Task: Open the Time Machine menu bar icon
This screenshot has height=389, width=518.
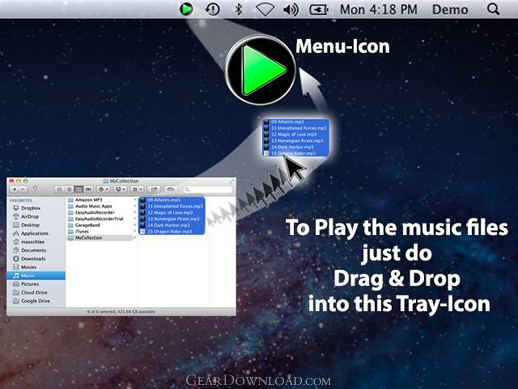Action: tap(212, 9)
